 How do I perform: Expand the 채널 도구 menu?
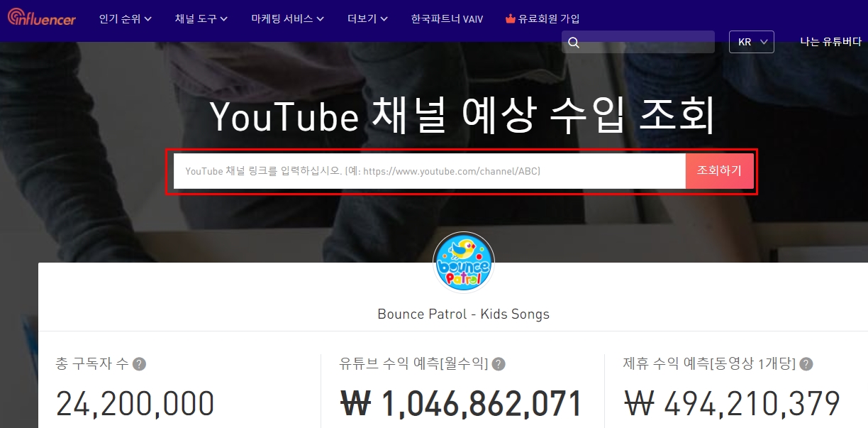(x=201, y=19)
